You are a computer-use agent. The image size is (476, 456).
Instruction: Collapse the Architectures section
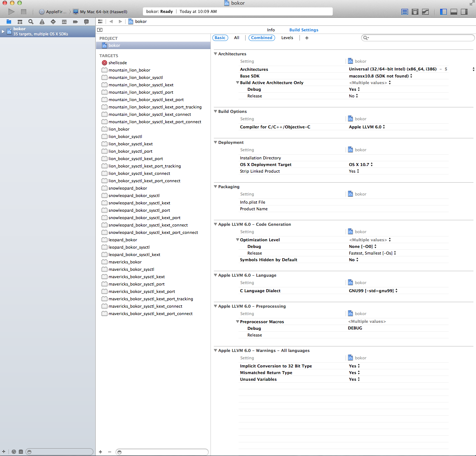coord(216,54)
